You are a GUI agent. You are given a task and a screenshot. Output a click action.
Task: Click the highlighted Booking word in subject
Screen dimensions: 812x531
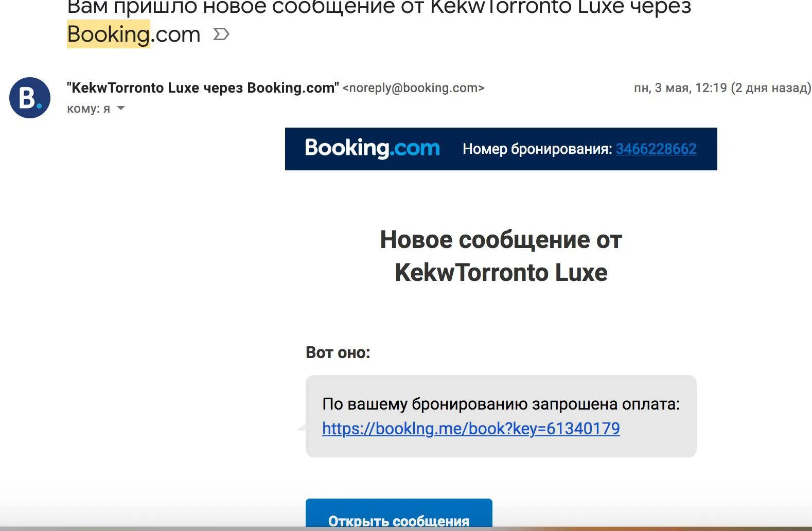pyautogui.click(x=109, y=34)
